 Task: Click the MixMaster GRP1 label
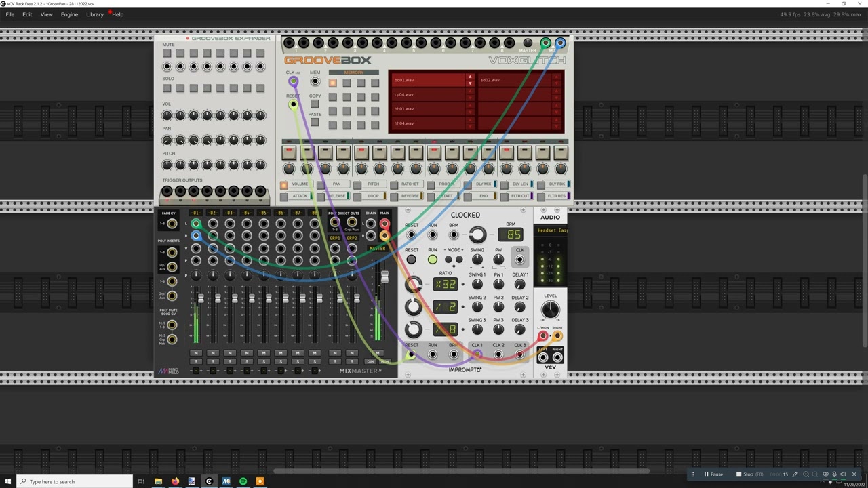pyautogui.click(x=335, y=239)
